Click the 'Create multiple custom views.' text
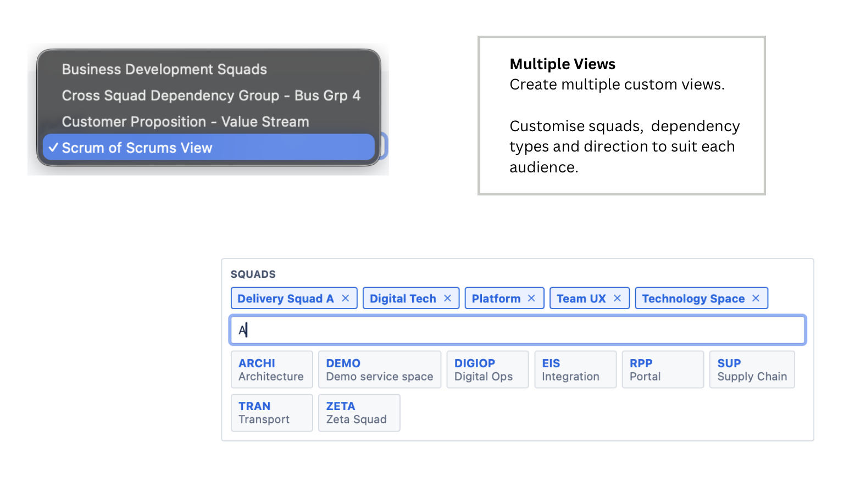 click(617, 85)
